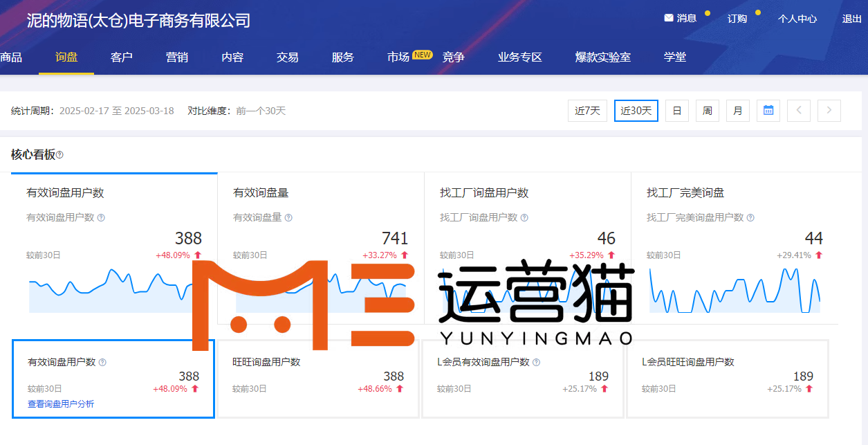Open the 市场 navigation tab
868x445 pixels.
[x=398, y=57]
